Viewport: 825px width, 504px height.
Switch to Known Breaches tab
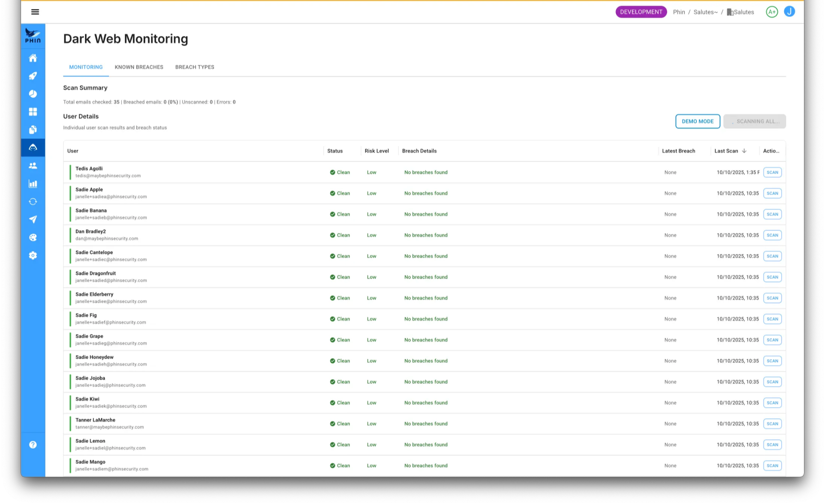click(x=139, y=67)
